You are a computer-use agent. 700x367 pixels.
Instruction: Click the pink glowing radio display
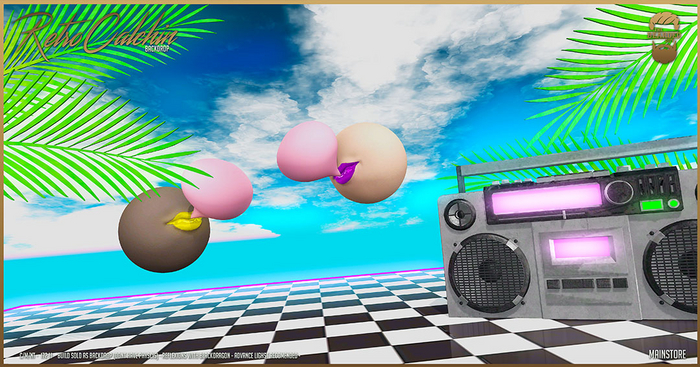(547, 199)
